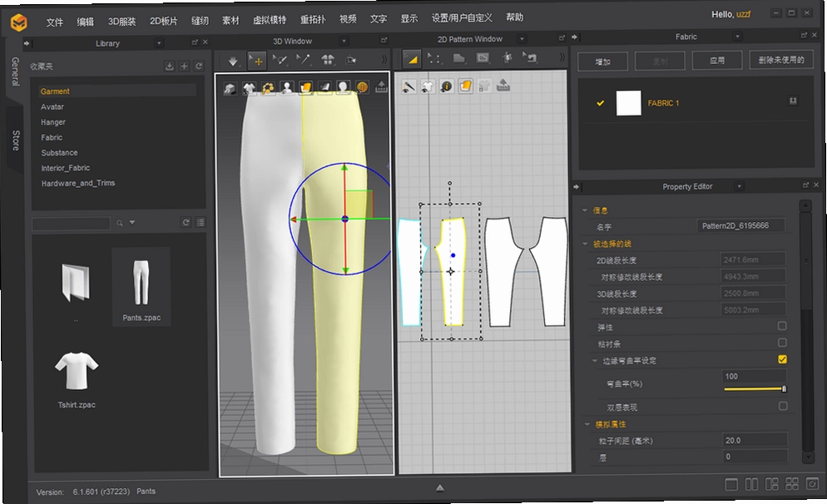
Task: Open the 文件 menu
Action: tap(54, 22)
